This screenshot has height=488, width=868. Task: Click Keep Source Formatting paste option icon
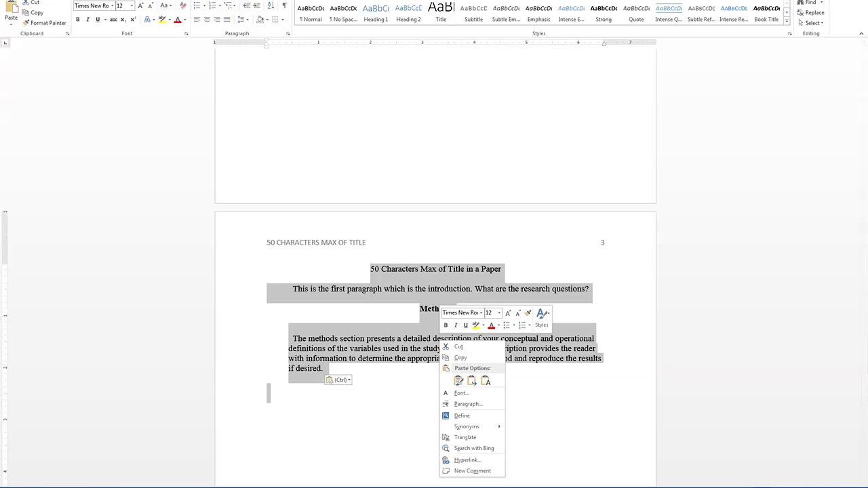(458, 381)
